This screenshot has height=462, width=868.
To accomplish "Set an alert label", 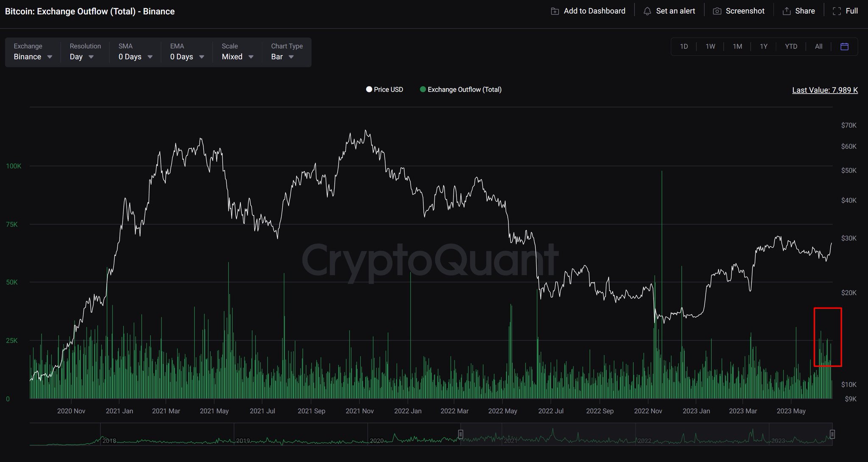I will tap(676, 11).
